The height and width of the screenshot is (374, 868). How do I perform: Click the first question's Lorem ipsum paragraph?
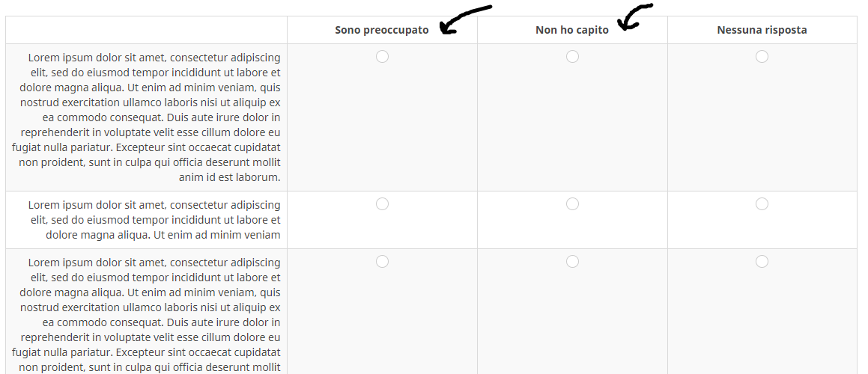(x=147, y=117)
